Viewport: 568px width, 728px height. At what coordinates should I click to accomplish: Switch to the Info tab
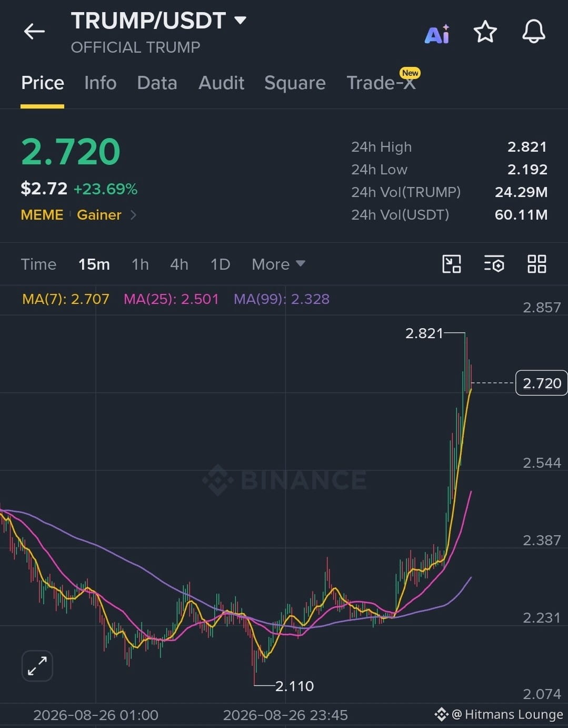pyautogui.click(x=100, y=83)
